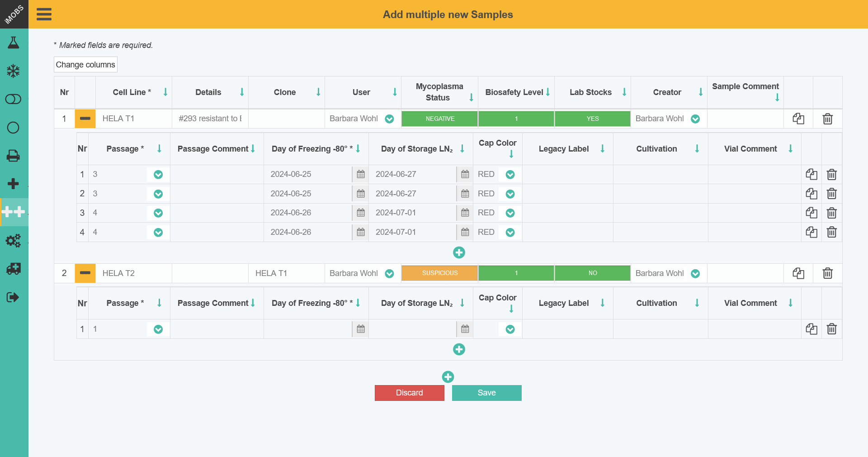Image resolution: width=868 pixels, height=457 pixels.
Task: Open the Day of Freezing calendar picker in row 1
Action: [360, 174]
